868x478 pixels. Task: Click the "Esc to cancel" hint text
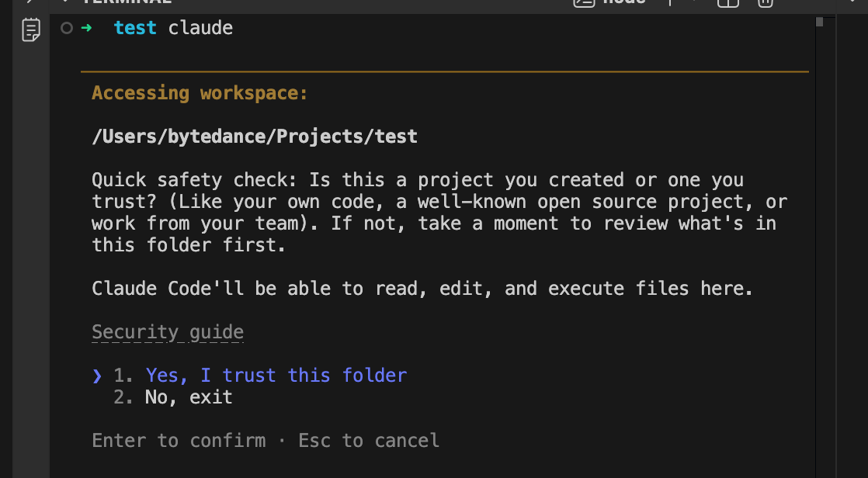369,441
